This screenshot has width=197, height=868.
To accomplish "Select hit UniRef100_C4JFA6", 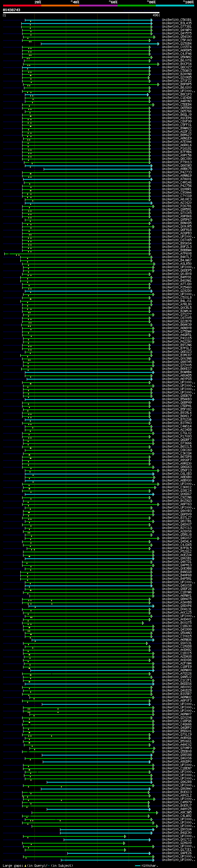I will pyautogui.click(x=177, y=54).
